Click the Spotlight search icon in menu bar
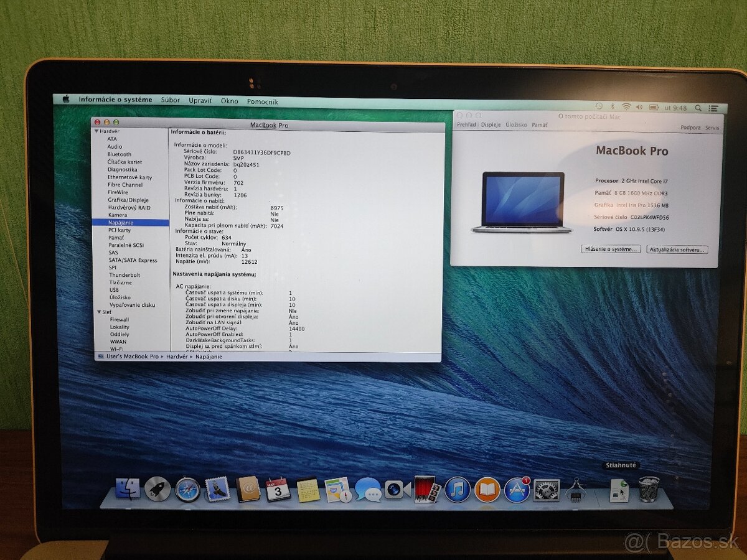The width and height of the screenshot is (747, 560). click(698, 107)
